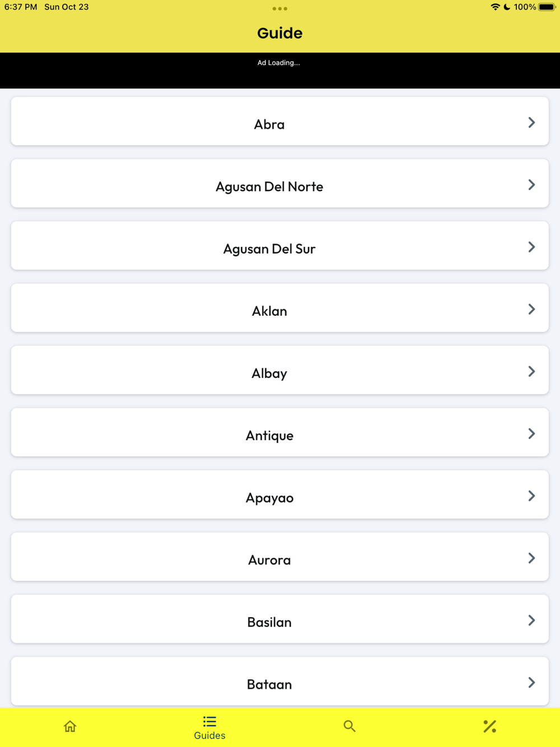Open the search magnifier icon
The image size is (560, 747).
(349, 726)
